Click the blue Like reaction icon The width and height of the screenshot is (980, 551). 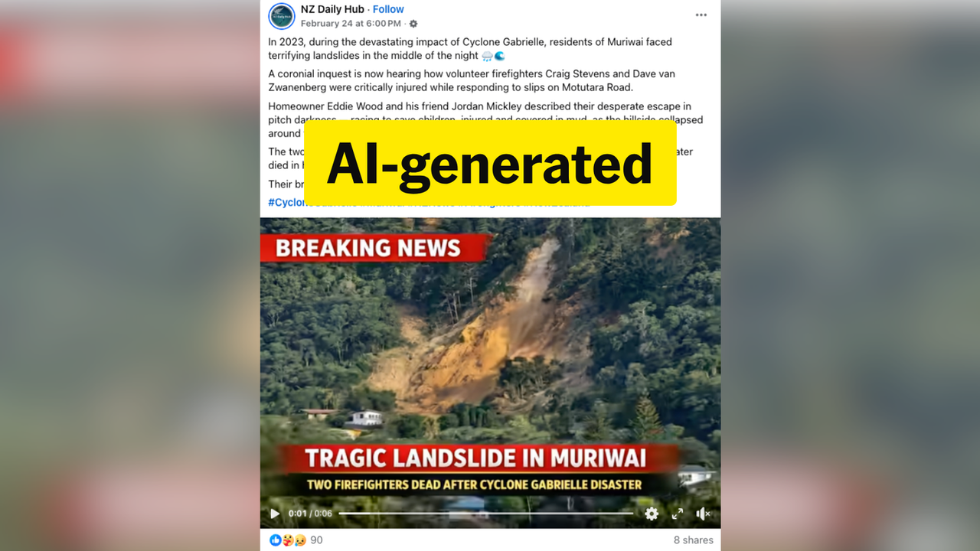click(x=276, y=540)
